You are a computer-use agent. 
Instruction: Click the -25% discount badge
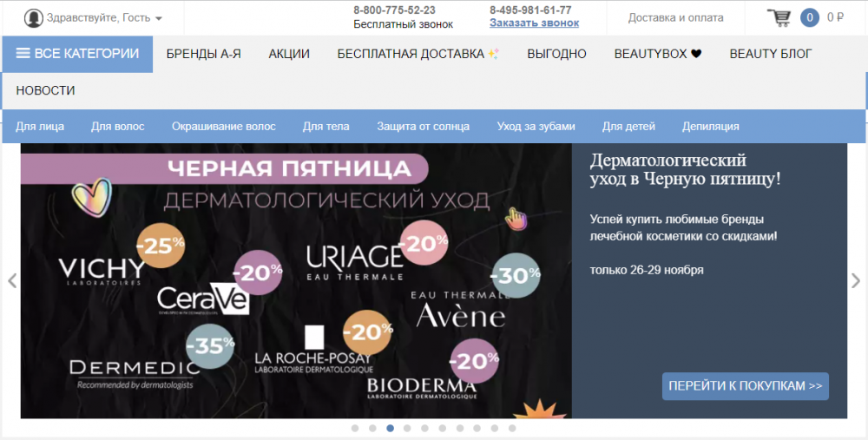tap(161, 246)
